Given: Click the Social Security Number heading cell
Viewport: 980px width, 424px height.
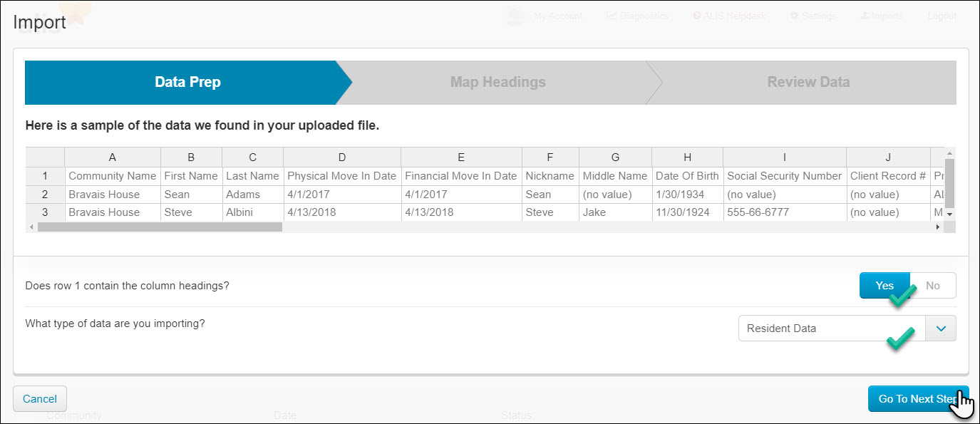Looking at the screenshot, I should (784, 176).
